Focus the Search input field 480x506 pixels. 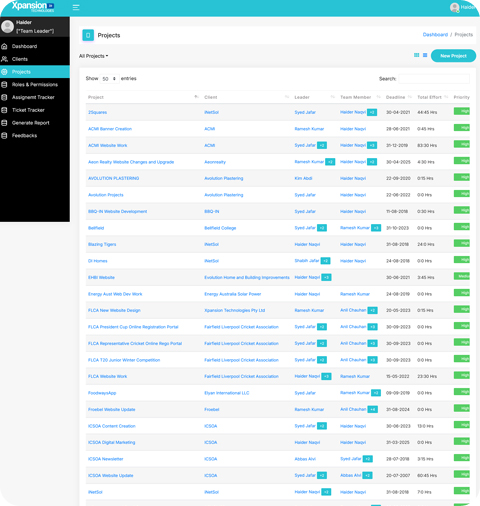[x=434, y=79]
